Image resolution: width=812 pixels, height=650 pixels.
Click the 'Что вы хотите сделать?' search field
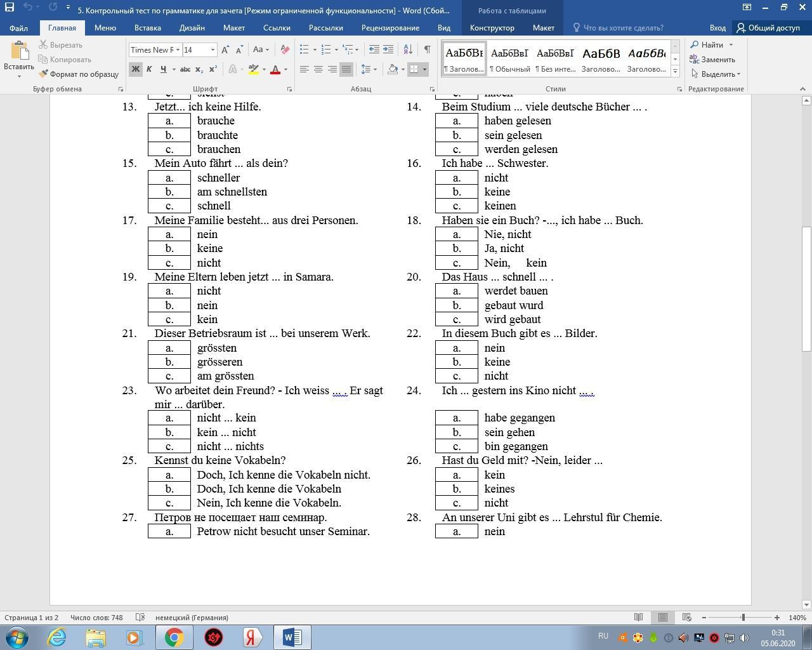[x=619, y=28]
